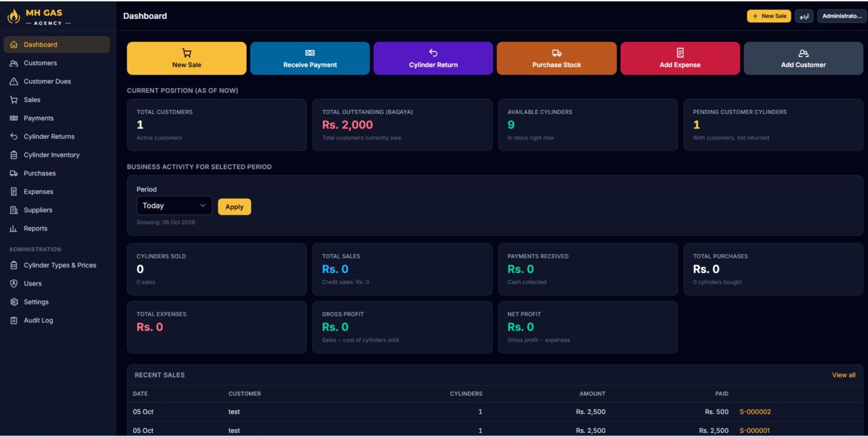This screenshot has width=868, height=437.
Task: Click the small New Sale button in header
Action: (769, 16)
